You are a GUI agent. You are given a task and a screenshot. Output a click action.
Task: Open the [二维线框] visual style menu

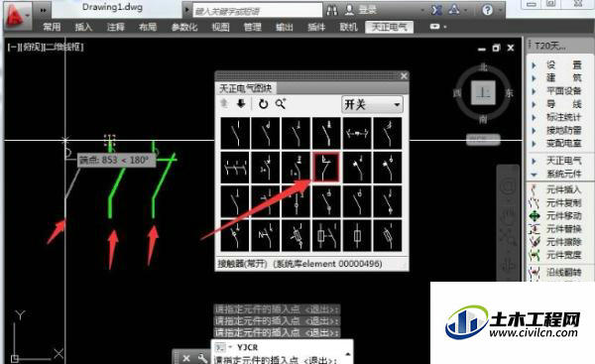(x=64, y=47)
